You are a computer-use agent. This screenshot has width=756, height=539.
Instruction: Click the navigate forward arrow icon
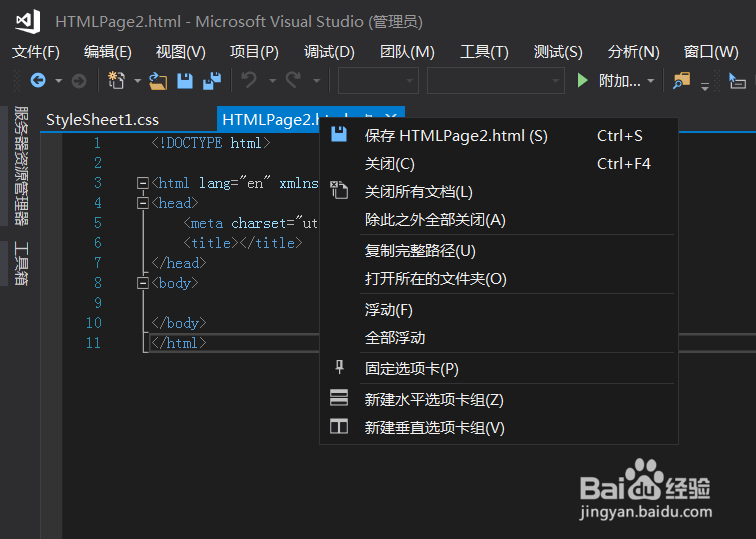pos(79,81)
